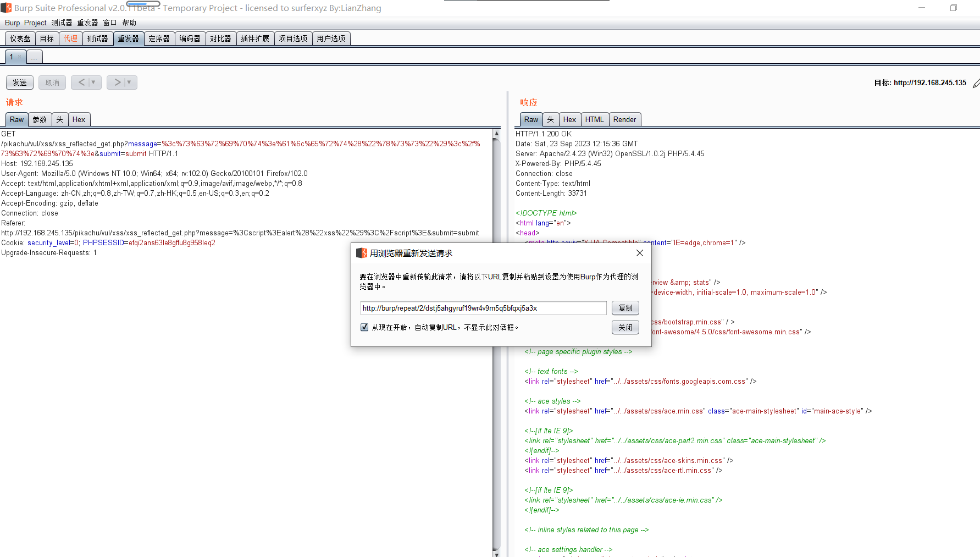Open the 测试器 menu in the menu bar
980x557 pixels.
point(62,23)
